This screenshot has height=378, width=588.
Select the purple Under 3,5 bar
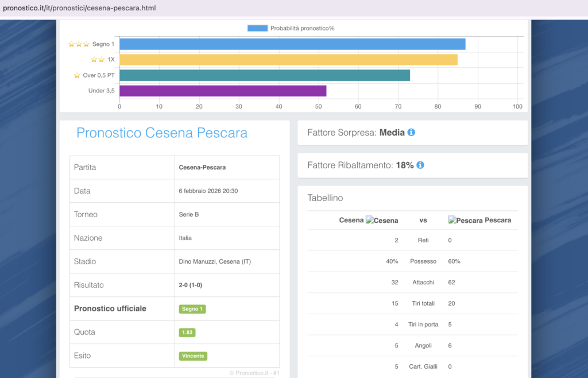click(223, 91)
